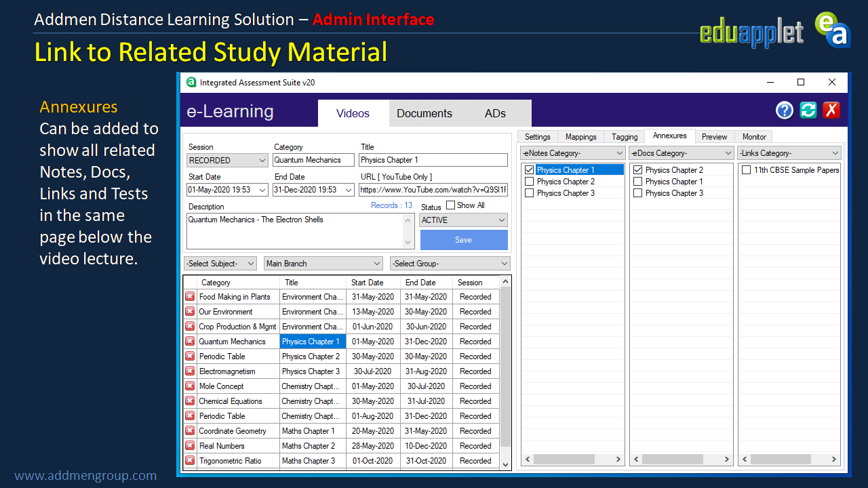Screen dimensions: 868x488
Task: Delete the Quantum Mechanics row
Action: pyautogui.click(x=190, y=342)
